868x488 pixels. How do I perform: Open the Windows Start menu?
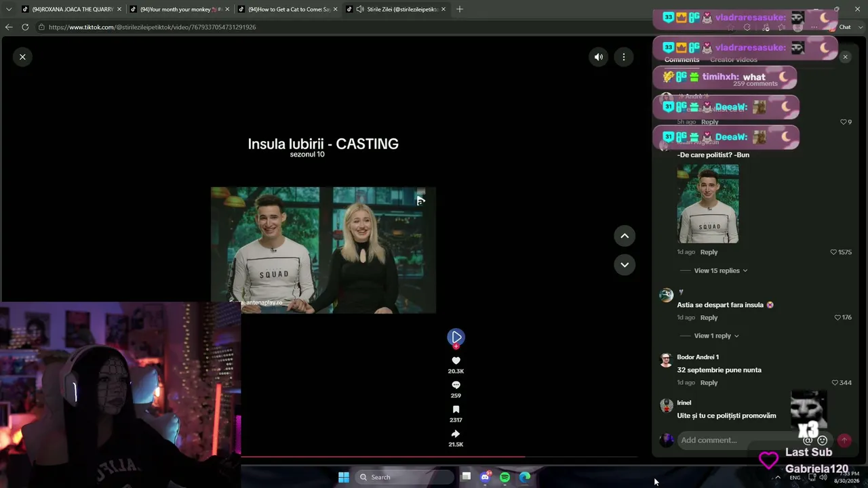344,477
